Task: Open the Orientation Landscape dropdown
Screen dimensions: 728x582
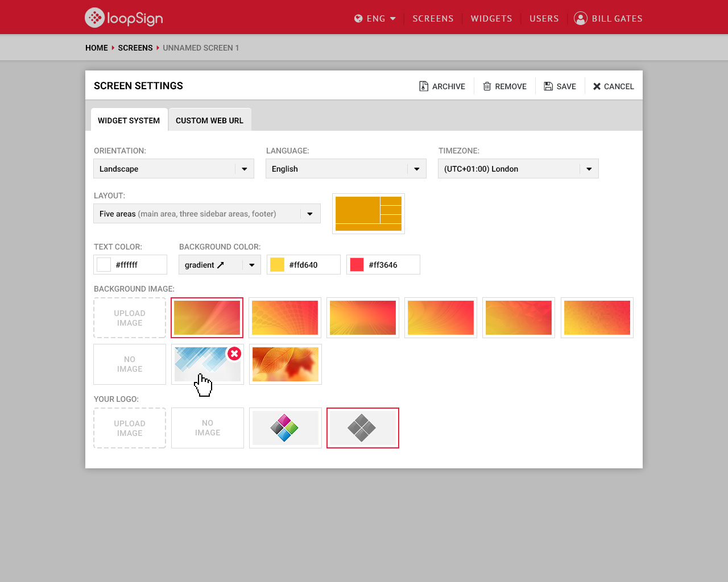Action: [x=173, y=169]
